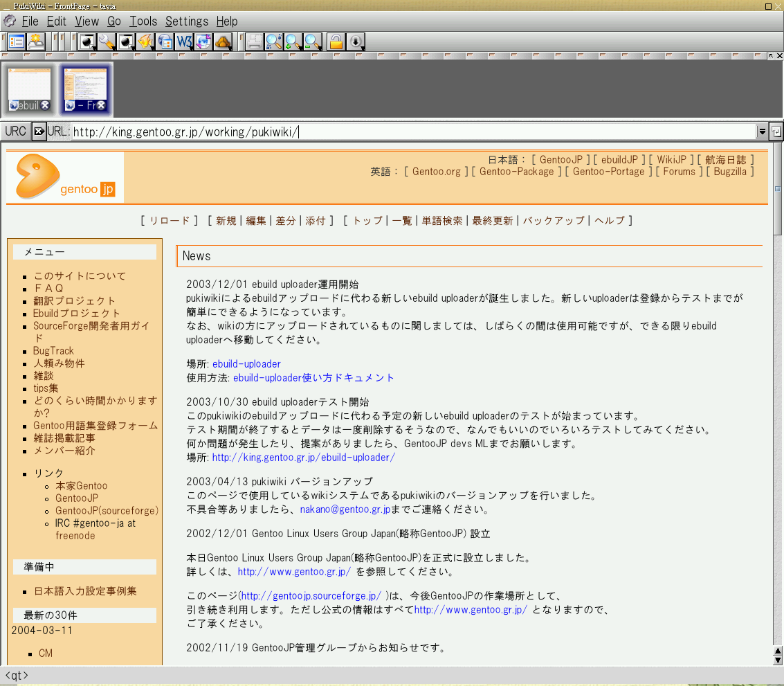The width and height of the screenshot is (784, 686).
Task: Open the ebuildJP header link
Action: tap(619, 160)
